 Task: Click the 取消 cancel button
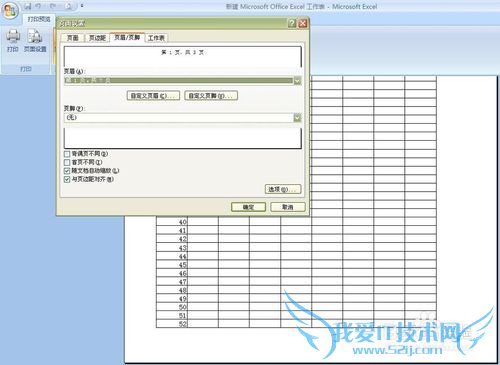point(288,207)
